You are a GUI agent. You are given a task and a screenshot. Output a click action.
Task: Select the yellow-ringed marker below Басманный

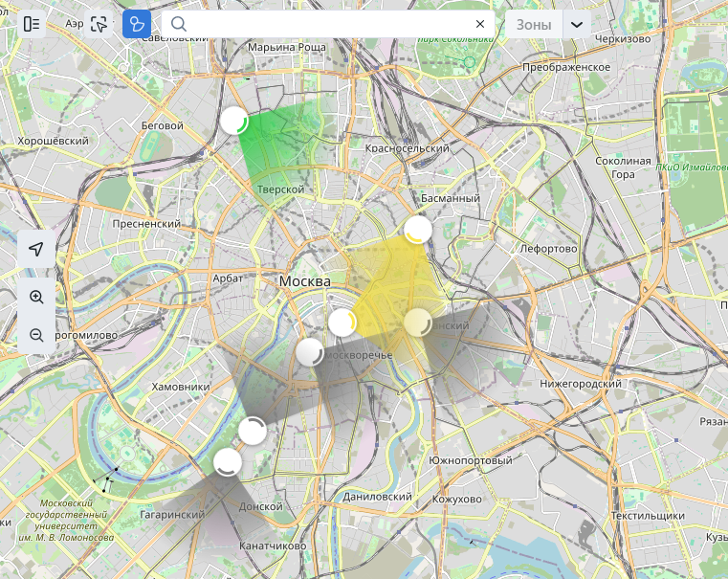(x=418, y=230)
